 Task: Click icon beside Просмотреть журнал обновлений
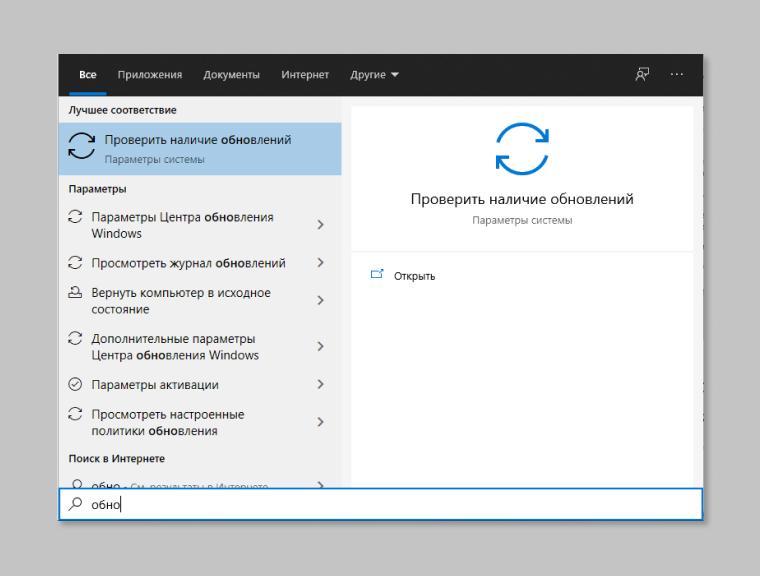coord(75,263)
